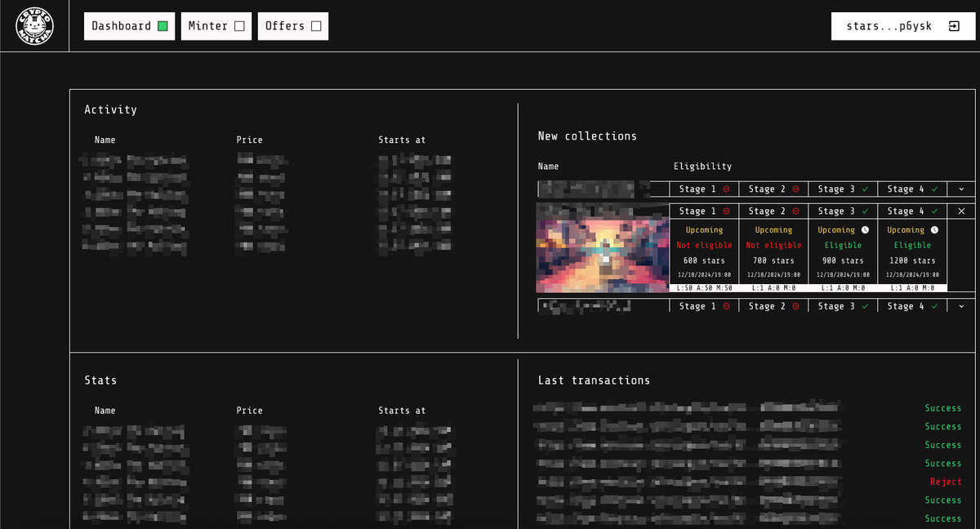The height and width of the screenshot is (529, 980).
Task: Click the red Reject transaction status
Action: [x=946, y=482]
